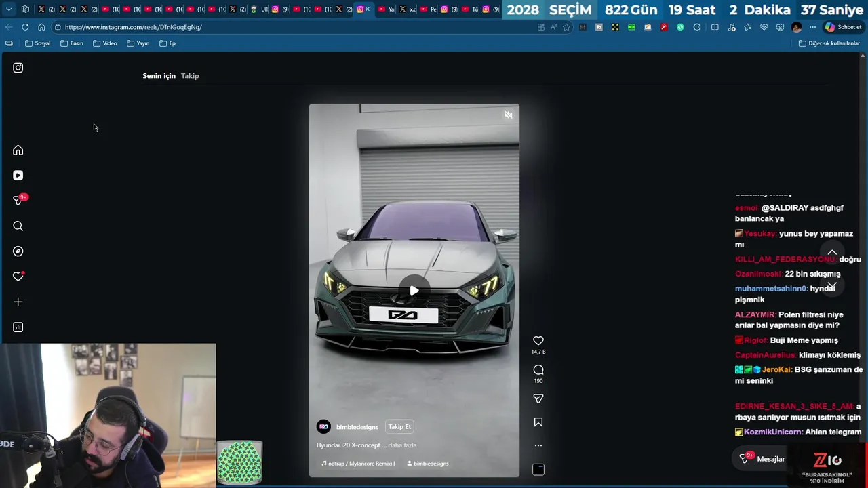Image resolution: width=868 pixels, height=488 pixels.
Task: Open the tab search dropdown arrow
Action: point(9,9)
